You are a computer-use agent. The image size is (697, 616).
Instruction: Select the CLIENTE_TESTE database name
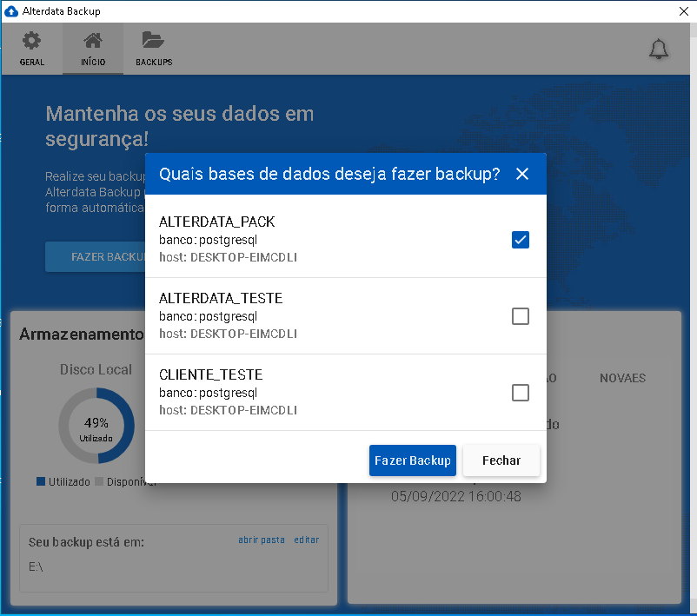pos(210,374)
